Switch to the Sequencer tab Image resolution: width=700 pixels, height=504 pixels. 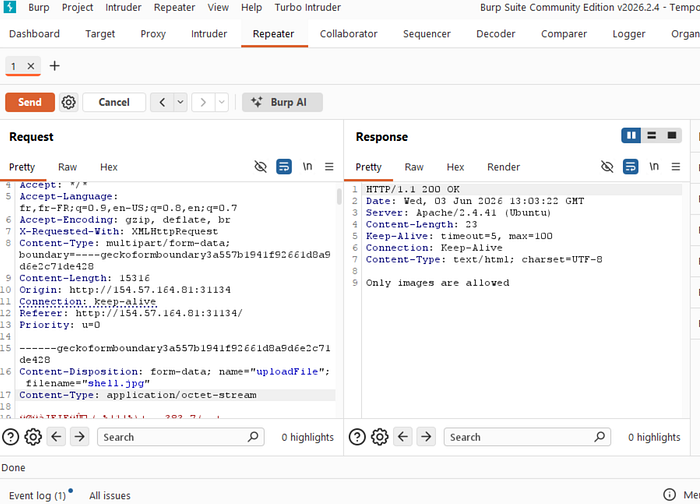click(427, 34)
